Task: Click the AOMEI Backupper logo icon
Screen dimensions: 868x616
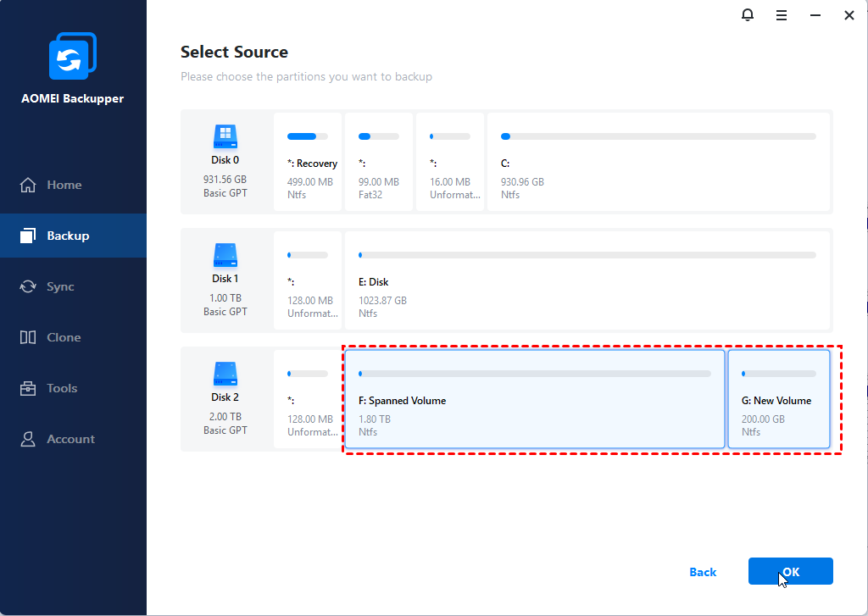Action: click(x=73, y=58)
